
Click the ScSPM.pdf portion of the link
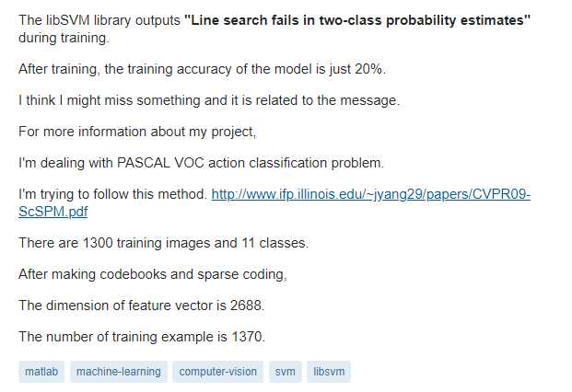[x=53, y=212]
